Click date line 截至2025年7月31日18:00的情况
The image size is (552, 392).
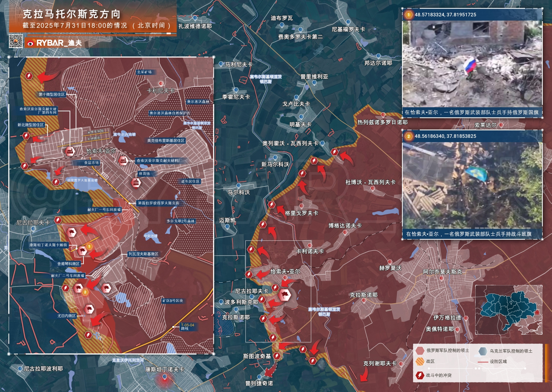click(75, 25)
